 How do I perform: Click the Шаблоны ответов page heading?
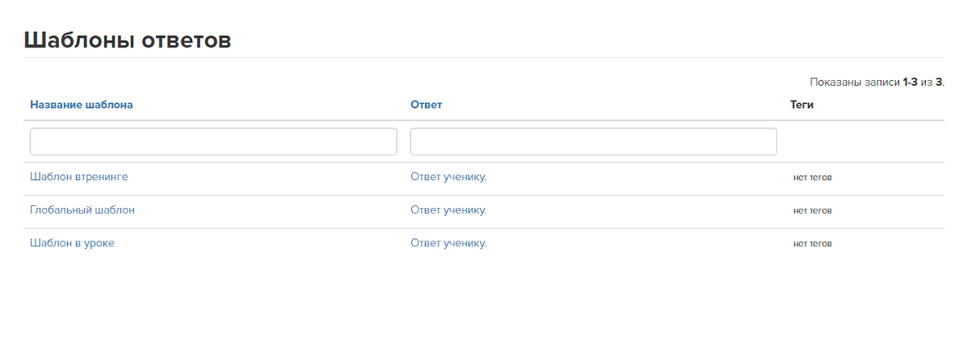pos(128,41)
